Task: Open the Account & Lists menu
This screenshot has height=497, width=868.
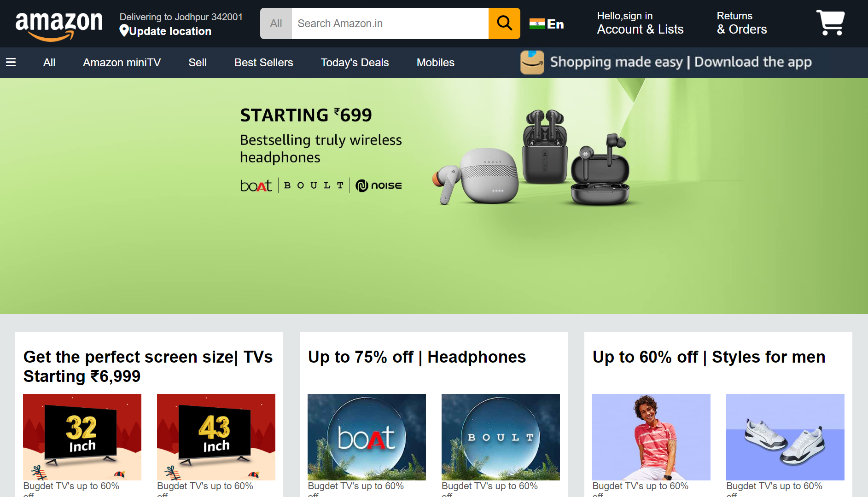Action: (x=640, y=23)
